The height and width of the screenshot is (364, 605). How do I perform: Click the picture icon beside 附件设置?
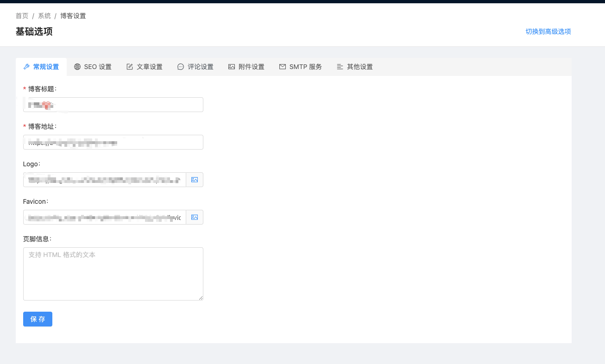[x=232, y=67]
